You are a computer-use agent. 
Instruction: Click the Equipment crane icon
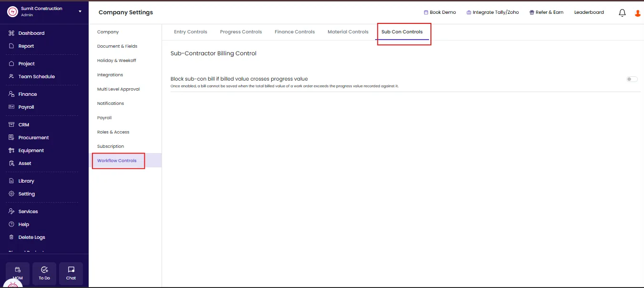[x=11, y=151]
